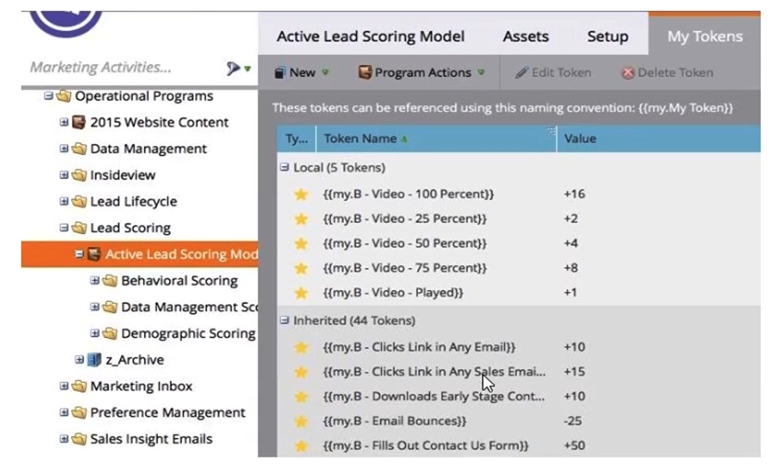The height and width of the screenshot is (467, 781).
Task: Open the New dropdown menu
Action: [301, 73]
